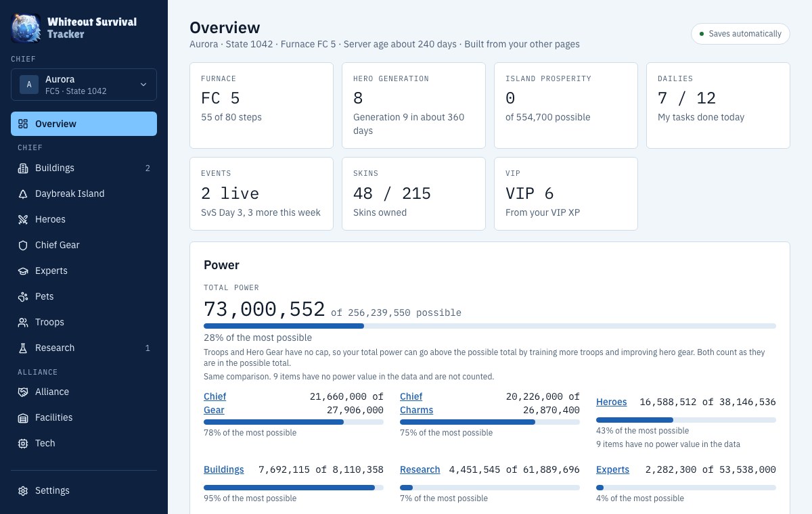Viewport: 812px width, 514px height.
Task: Click the Dailies 7 / 12 card
Action: pyautogui.click(x=718, y=106)
